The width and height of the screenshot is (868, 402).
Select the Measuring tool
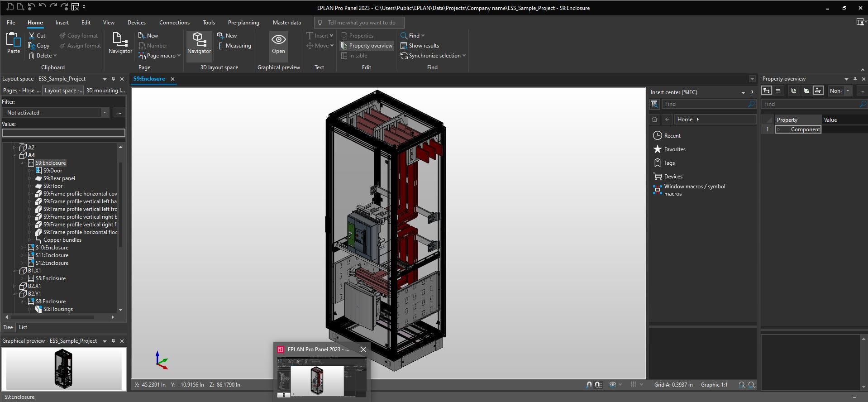click(234, 46)
